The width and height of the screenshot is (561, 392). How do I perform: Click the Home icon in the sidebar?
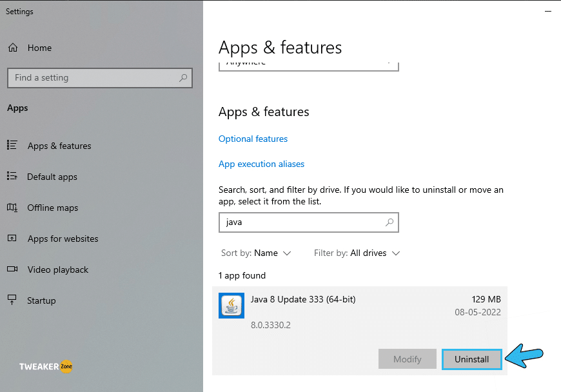click(13, 48)
